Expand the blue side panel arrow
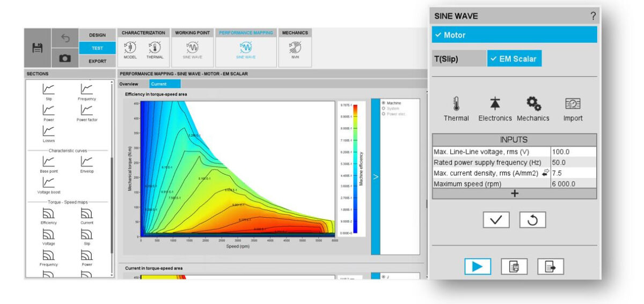The image size is (644, 304). pyautogui.click(x=375, y=176)
